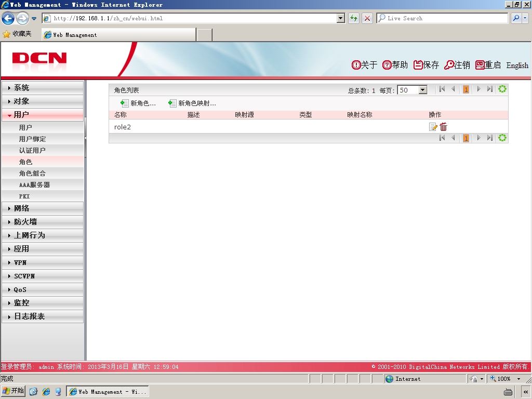
Task: Expand the 网络 menu section
Action: tap(43, 208)
